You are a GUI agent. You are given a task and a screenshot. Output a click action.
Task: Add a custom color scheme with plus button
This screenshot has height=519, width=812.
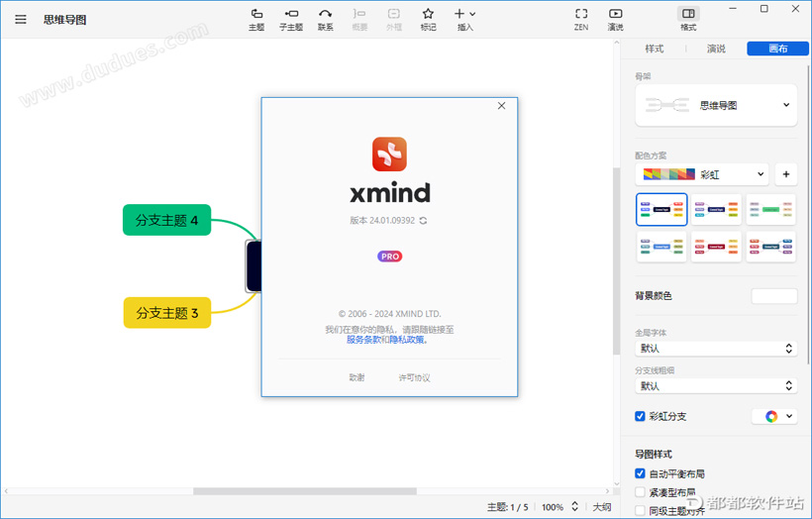(x=785, y=174)
